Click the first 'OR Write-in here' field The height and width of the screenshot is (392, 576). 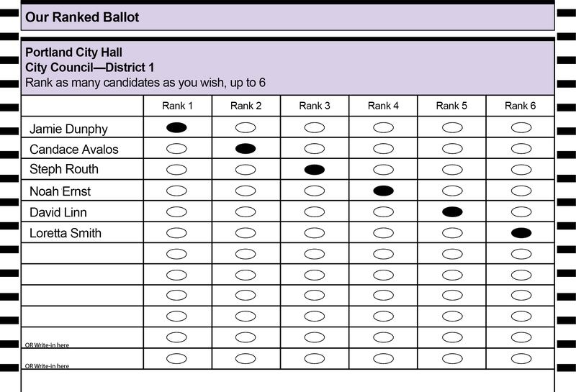pyautogui.click(x=82, y=337)
